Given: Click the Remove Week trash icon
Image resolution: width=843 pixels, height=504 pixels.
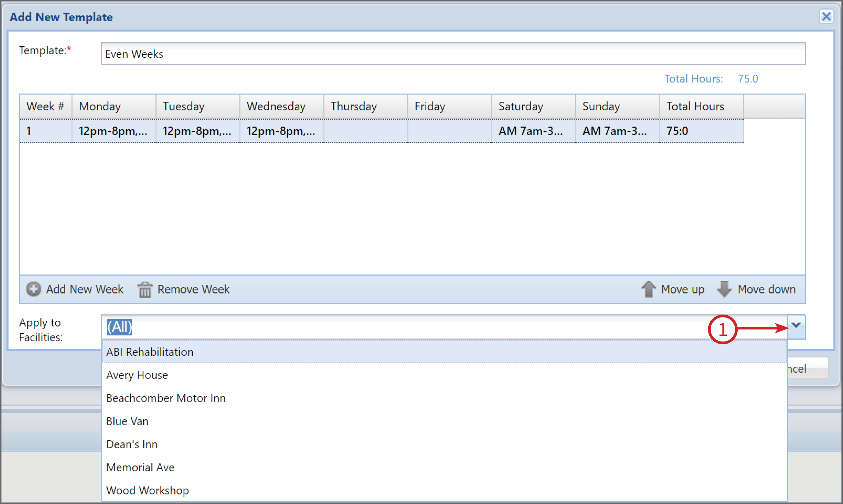Looking at the screenshot, I should (x=145, y=289).
